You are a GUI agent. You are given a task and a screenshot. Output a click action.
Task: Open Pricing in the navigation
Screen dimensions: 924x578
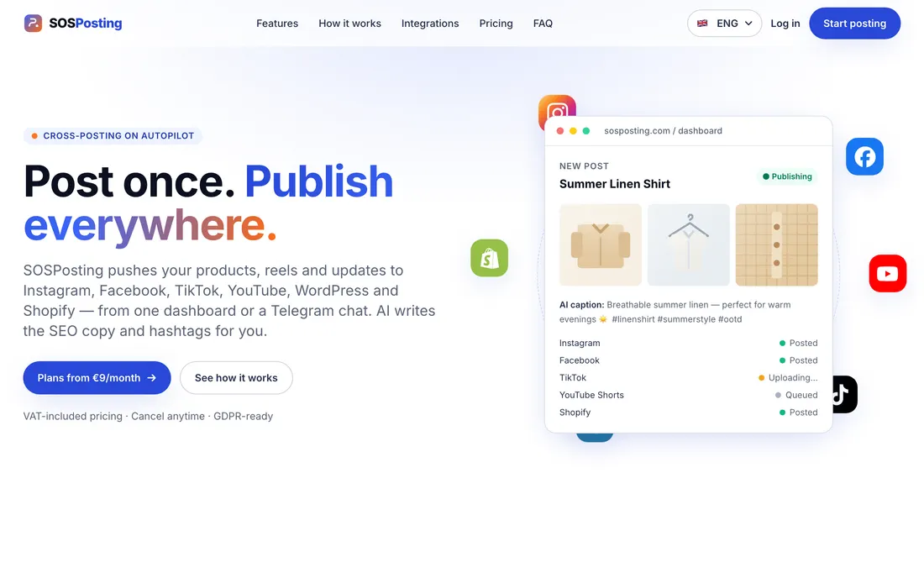point(496,24)
